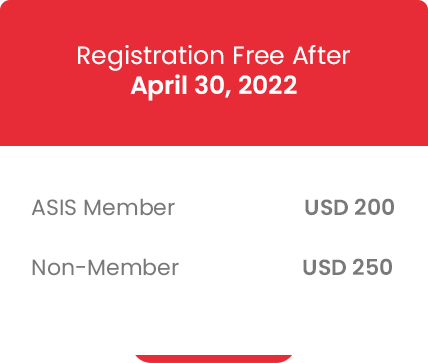Click the number 250 in non-member price
428x363 pixels.
point(372,267)
